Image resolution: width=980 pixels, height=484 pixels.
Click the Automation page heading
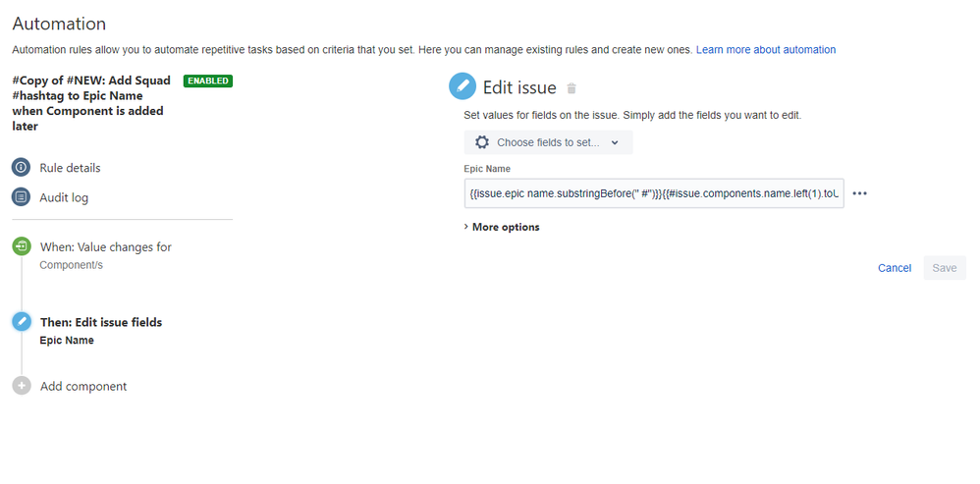[x=59, y=24]
